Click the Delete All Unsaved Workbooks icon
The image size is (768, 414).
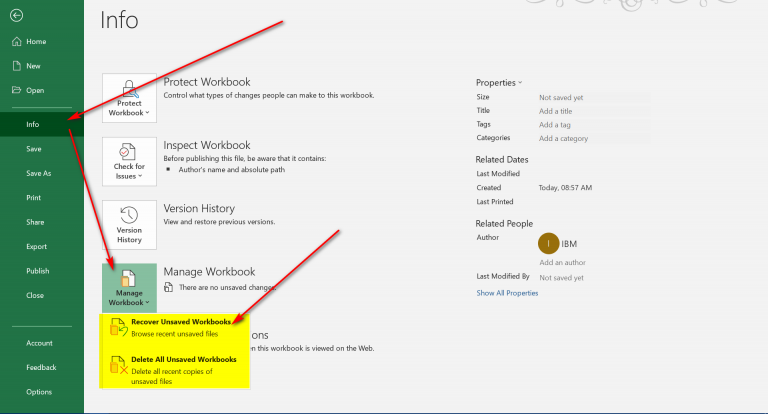118,364
